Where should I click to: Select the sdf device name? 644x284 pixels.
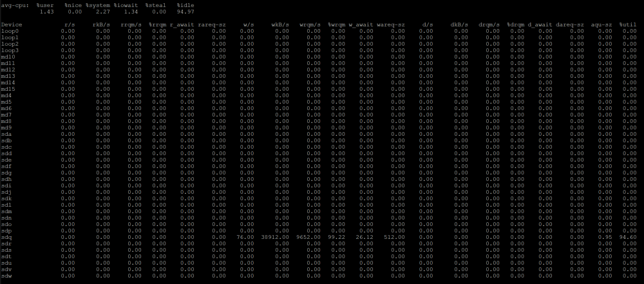(x=6, y=166)
